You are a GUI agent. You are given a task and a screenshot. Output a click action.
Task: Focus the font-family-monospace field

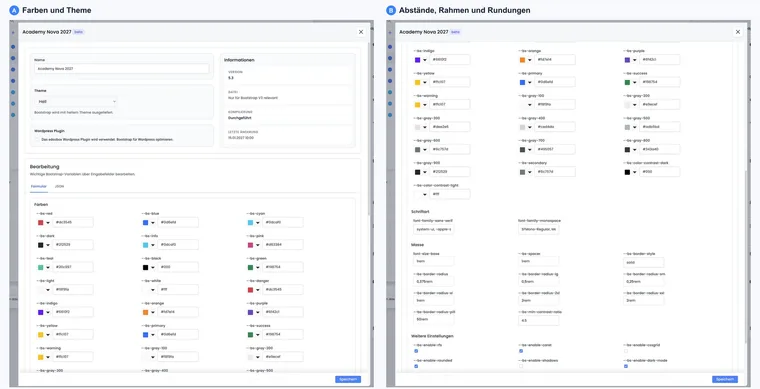pos(538,229)
